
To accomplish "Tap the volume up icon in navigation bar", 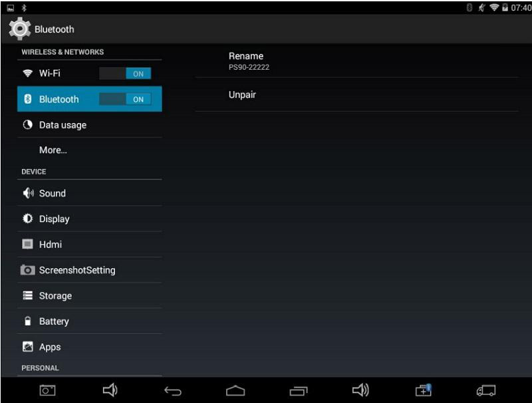I will coord(360,390).
